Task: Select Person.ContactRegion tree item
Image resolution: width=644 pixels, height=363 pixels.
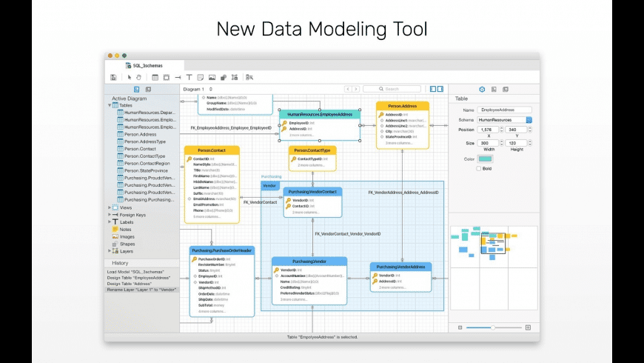Action: pos(147,163)
